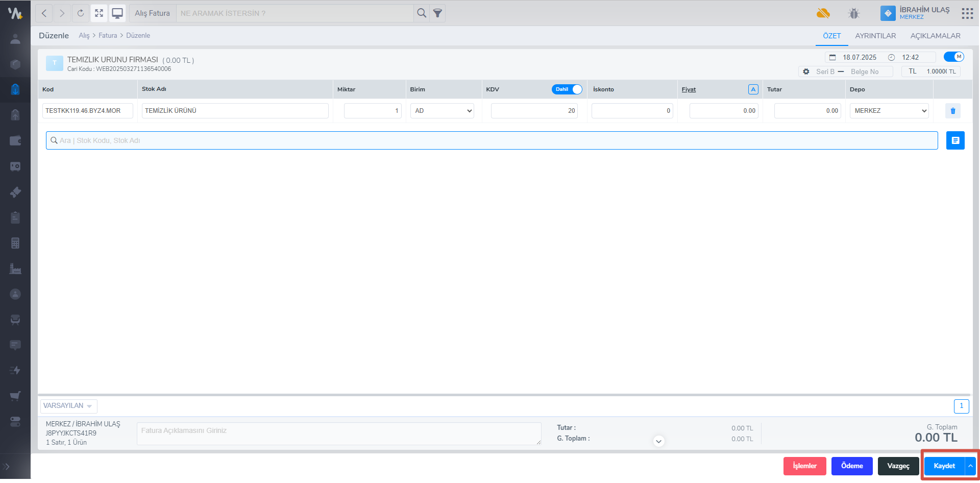Switch to AYRINTILAR tab

[875, 36]
